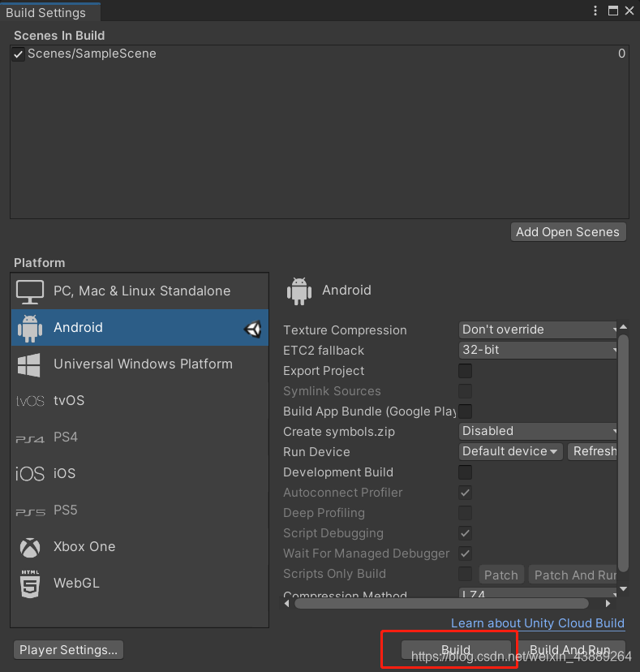Toggle the Scripts Only Build checkbox

tap(466, 574)
